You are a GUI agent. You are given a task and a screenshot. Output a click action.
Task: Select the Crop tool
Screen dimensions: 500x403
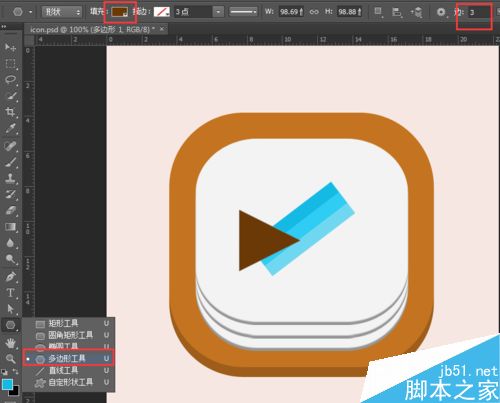10,112
